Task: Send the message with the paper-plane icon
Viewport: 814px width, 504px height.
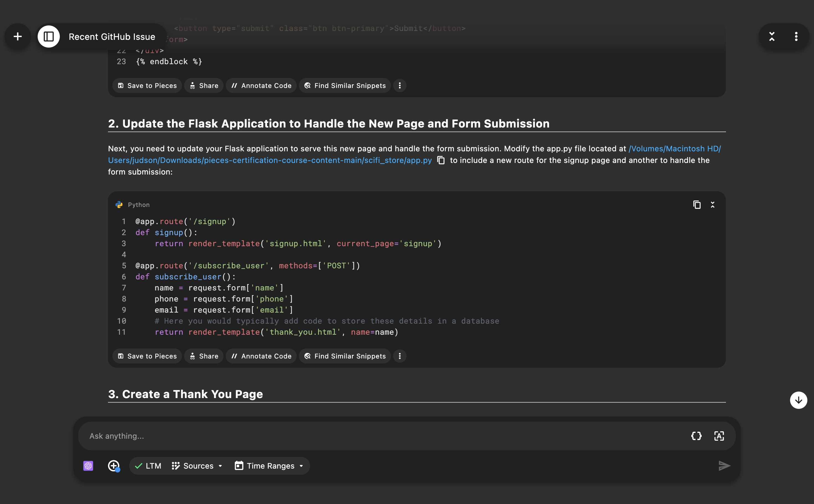Action: [724, 466]
